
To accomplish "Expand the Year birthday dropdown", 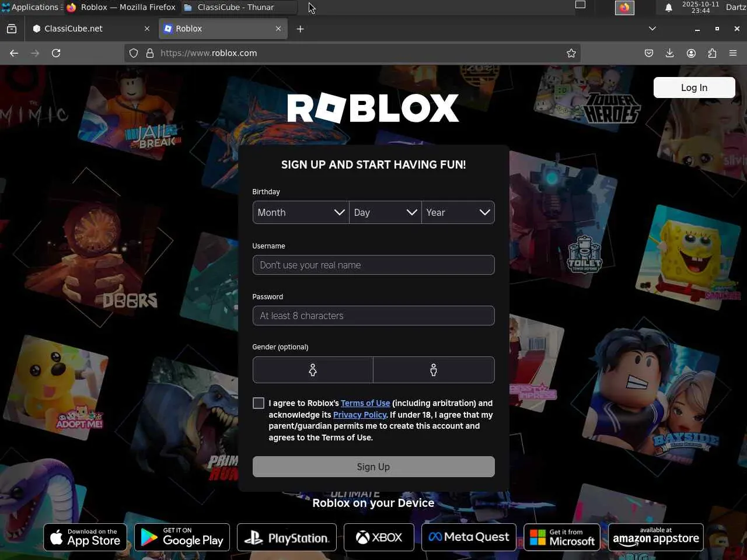I will (x=458, y=212).
